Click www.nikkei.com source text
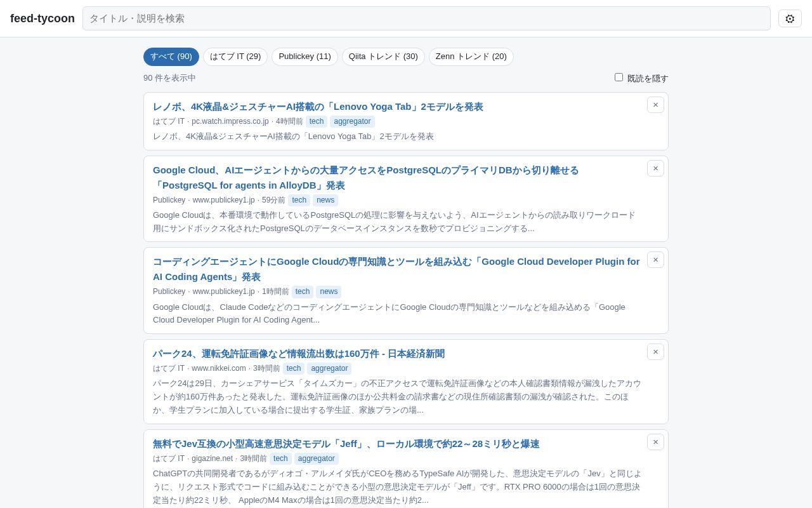The height and width of the screenshot is (508, 812). (219, 368)
